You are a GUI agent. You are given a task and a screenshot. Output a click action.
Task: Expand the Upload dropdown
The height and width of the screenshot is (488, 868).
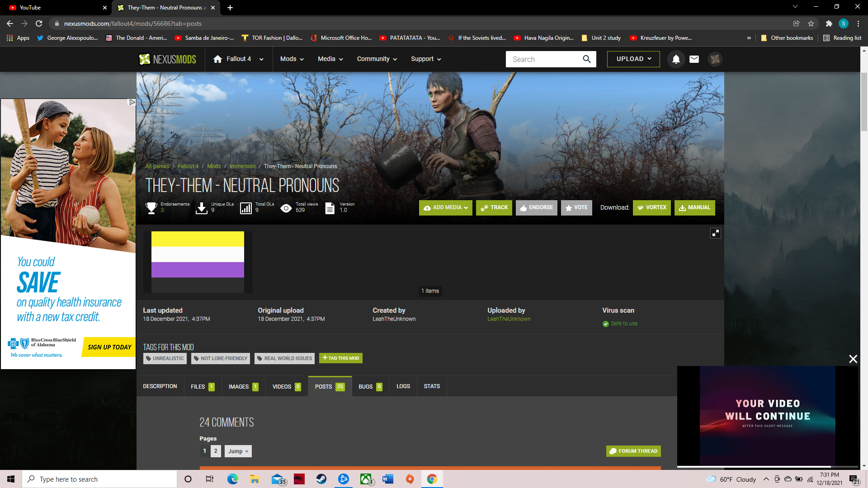[x=633, y=59]
